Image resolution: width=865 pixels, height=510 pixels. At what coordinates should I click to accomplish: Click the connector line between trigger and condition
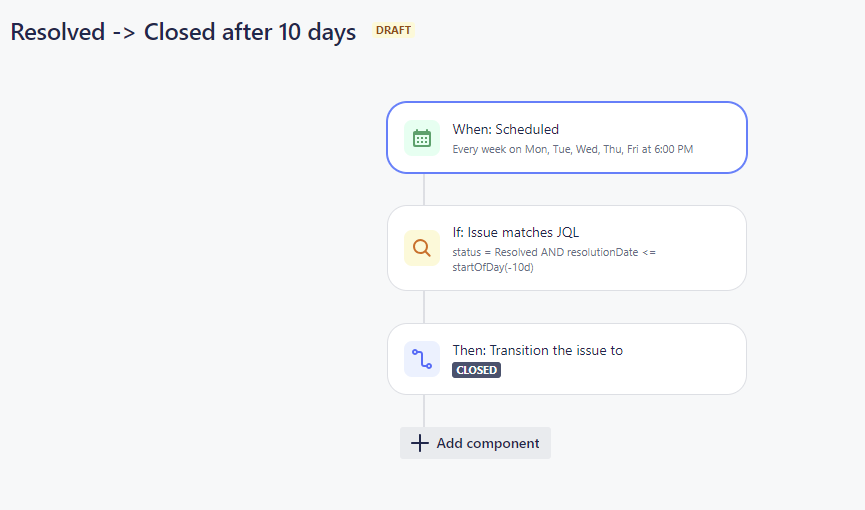coord(424,189)
